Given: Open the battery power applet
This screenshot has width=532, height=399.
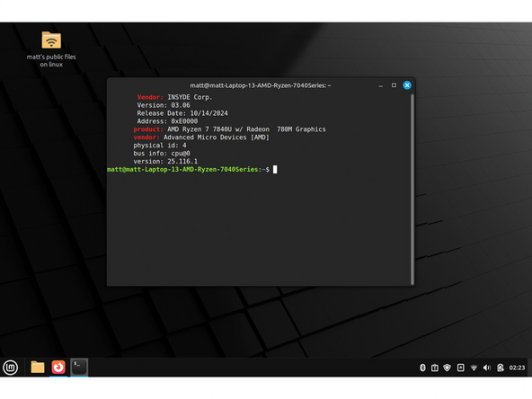Looking at the screenshot, I should [x=501, y=368].
